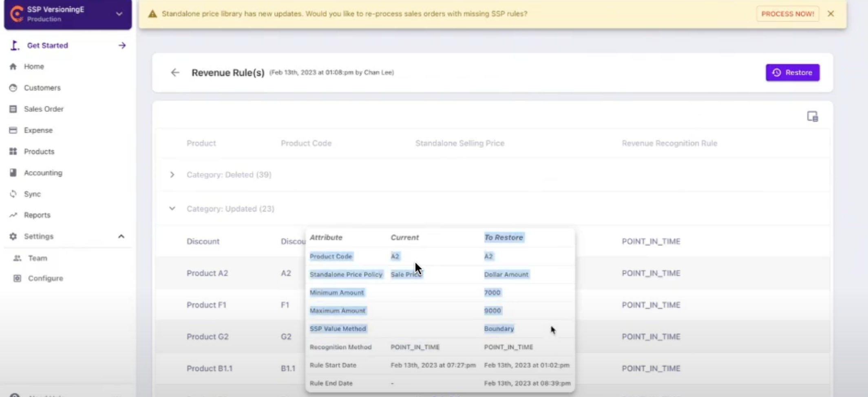Click the Get Started flag icon

(x=15, y=45)
